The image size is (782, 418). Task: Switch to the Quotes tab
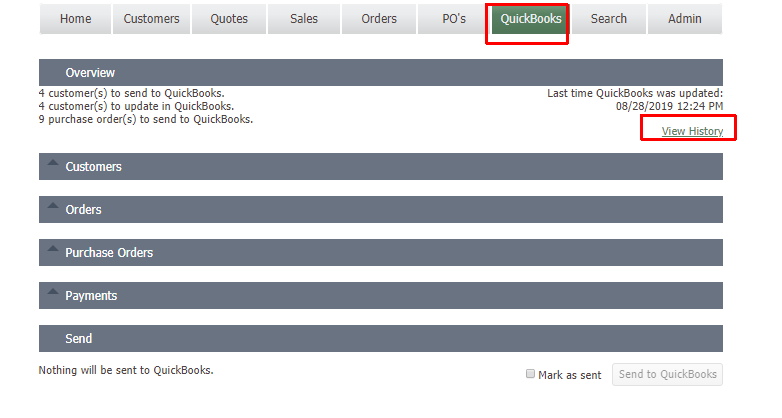click(x=229, y=19)
